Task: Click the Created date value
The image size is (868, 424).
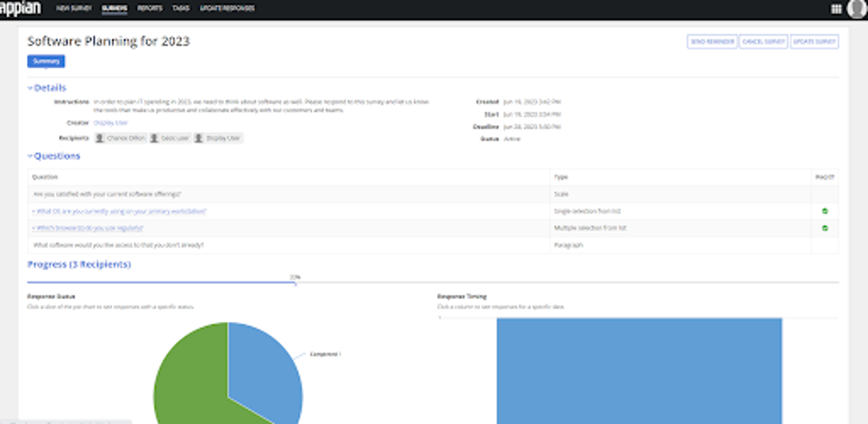Action: click(x=532, y=102)
